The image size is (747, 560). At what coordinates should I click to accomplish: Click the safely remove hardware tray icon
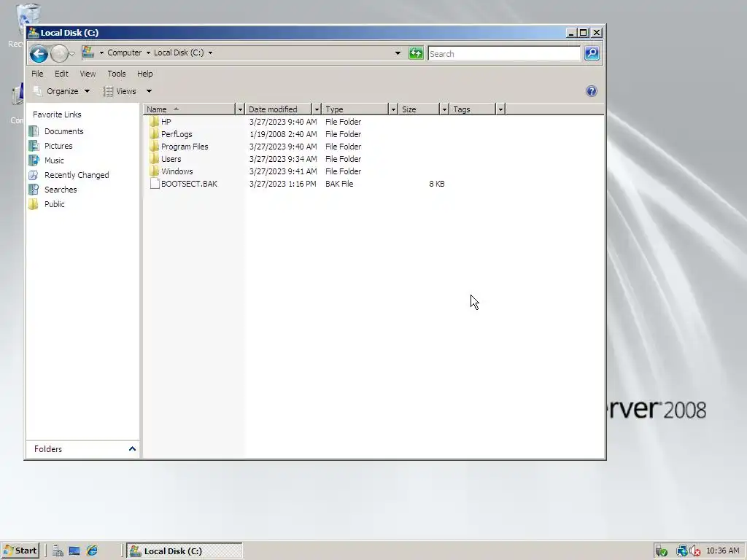click(661, 551)
